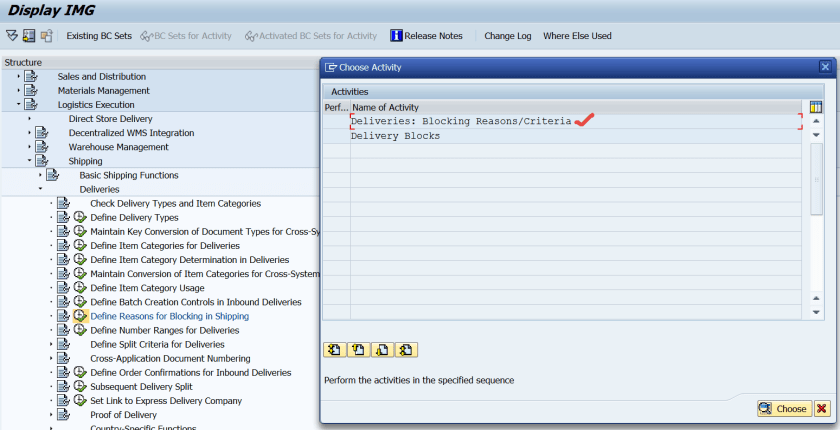Open documentation icon for Proof of Delivery
840x430 pixels.
64,414
